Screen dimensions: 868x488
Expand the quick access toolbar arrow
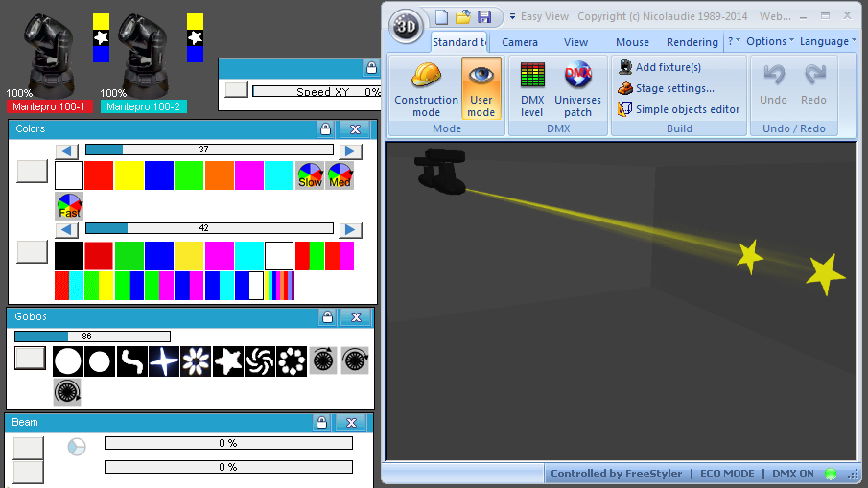512,17
